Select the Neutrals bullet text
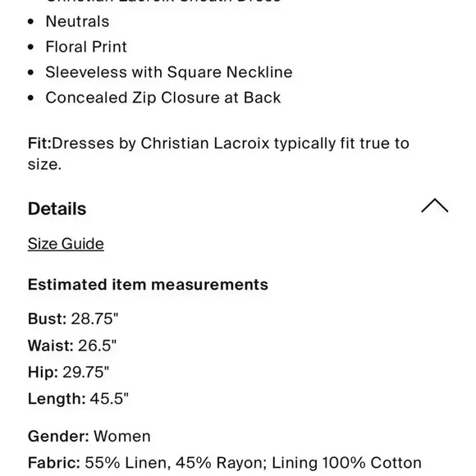Image resolution: width=476 pixels, height=476 pixels. pyautogui.click(x=77, y=21)
